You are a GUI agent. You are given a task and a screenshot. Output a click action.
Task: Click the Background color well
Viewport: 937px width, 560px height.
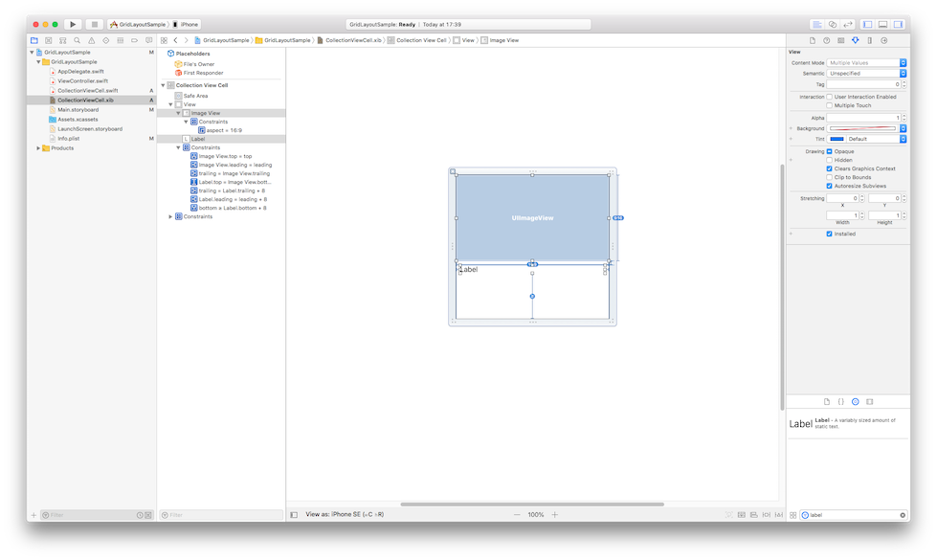862,128
